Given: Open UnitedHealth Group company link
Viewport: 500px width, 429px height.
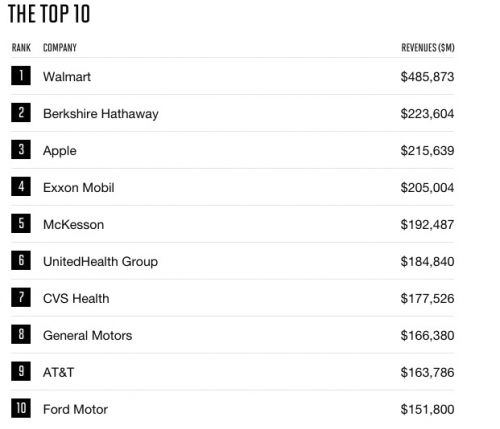Looking at the screenshot, I should click(100, 262).
